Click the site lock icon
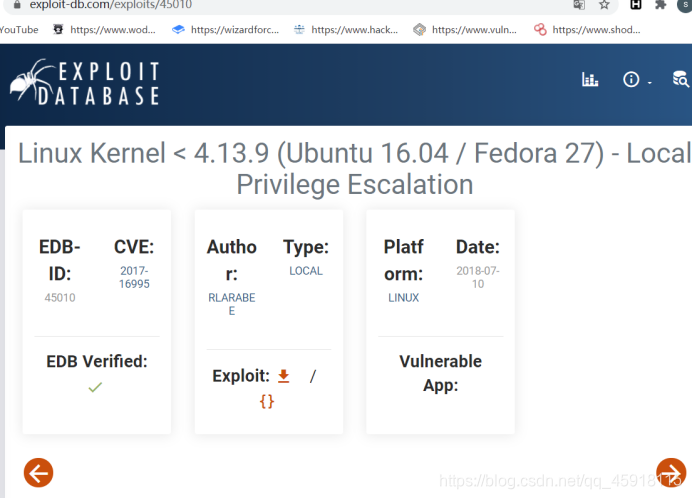 (17, 5)
